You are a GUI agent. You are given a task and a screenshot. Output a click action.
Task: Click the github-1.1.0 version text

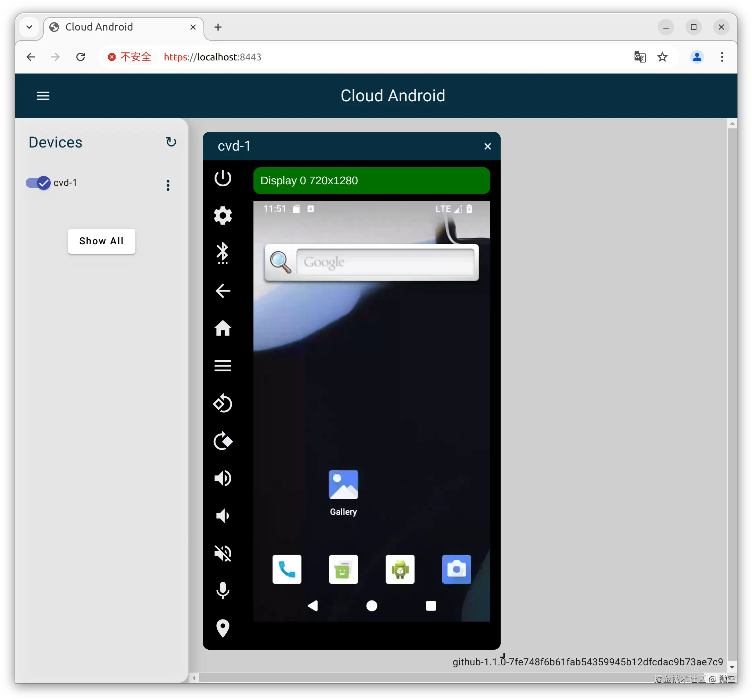[x=588, y=662]
